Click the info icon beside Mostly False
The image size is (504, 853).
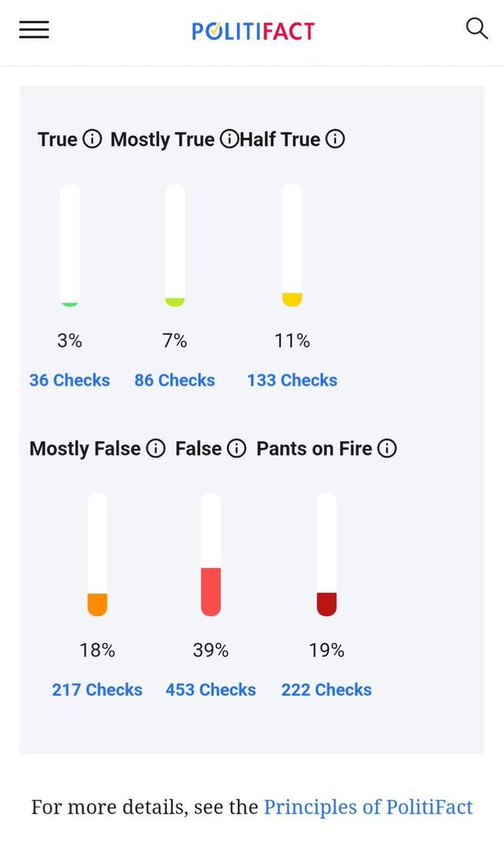point(155,449)
